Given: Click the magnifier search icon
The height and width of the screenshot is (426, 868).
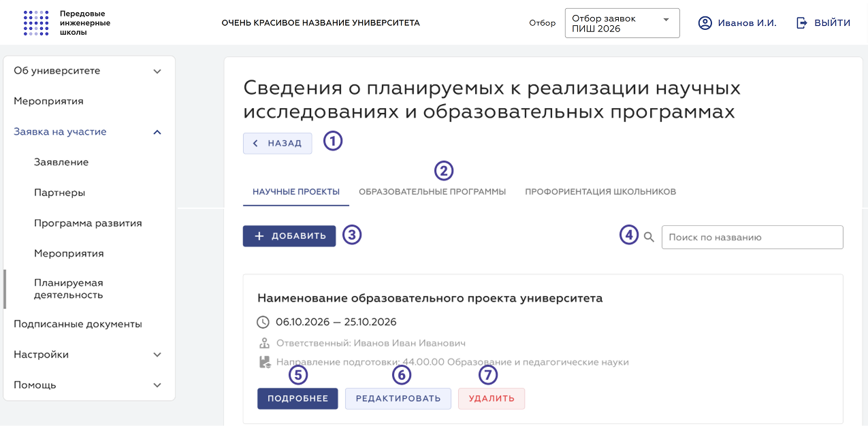Looking at the screenshot, I should coord(649,237).
